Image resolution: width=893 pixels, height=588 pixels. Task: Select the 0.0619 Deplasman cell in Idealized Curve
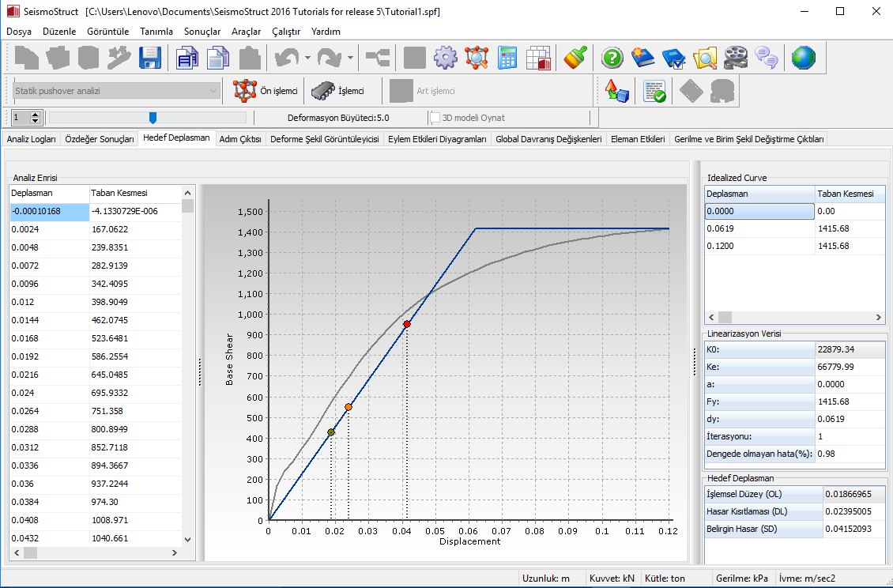759,228
